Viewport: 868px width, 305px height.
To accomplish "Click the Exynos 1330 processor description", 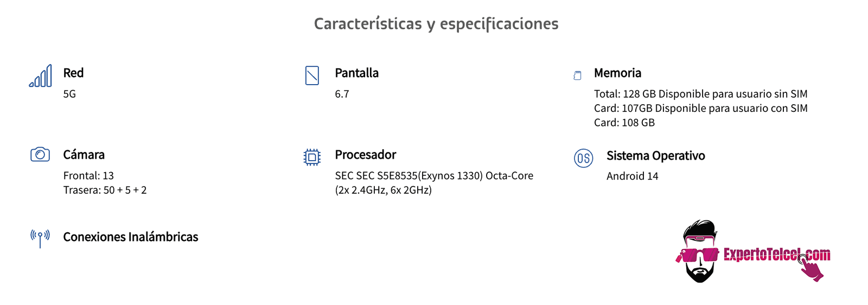I will tap(434, 183).
